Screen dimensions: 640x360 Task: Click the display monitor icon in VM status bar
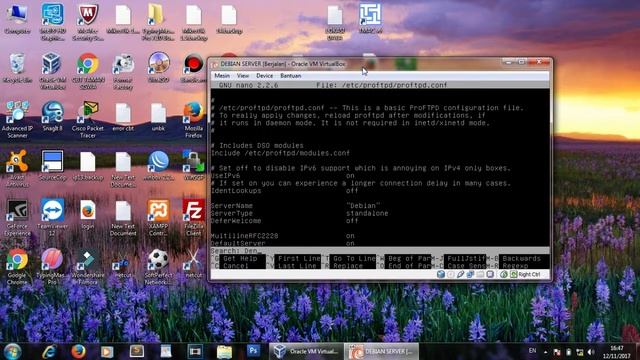coord(490,274)
